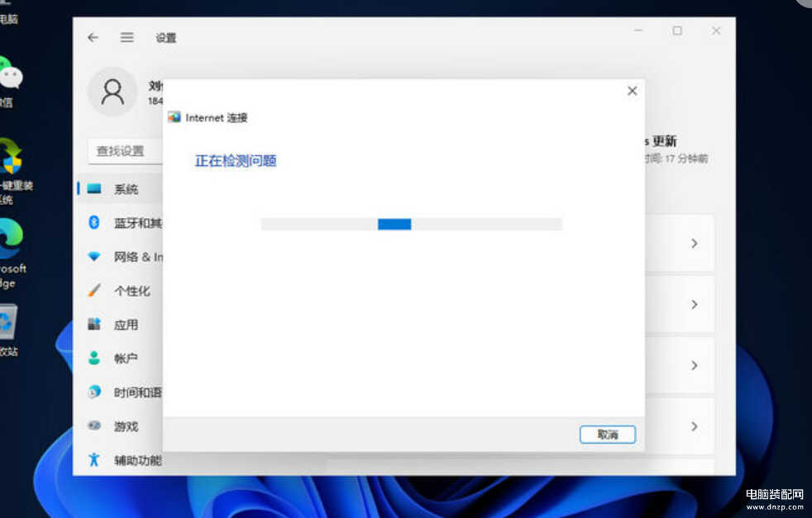Viewport: 812px width, 518px height.
Task: Expand the second settings row chevron
Action: 695,304
